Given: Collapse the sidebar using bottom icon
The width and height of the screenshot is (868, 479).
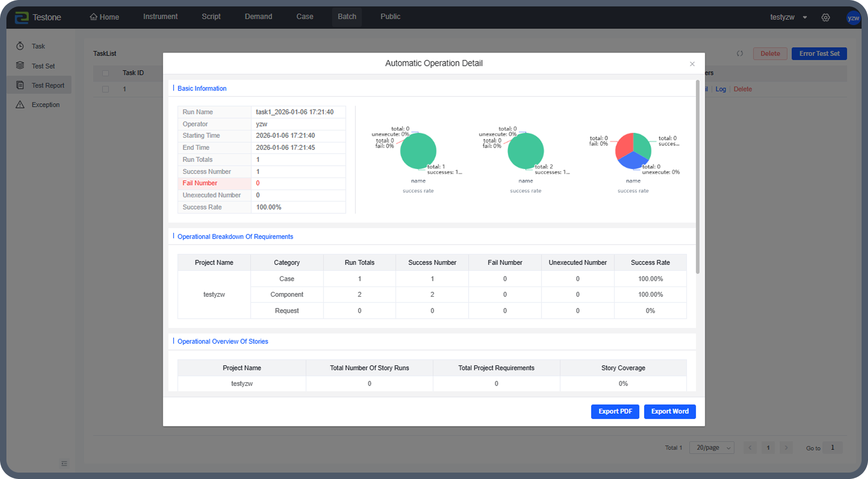Looking at the screenshot, I should (x=64, y=463).
